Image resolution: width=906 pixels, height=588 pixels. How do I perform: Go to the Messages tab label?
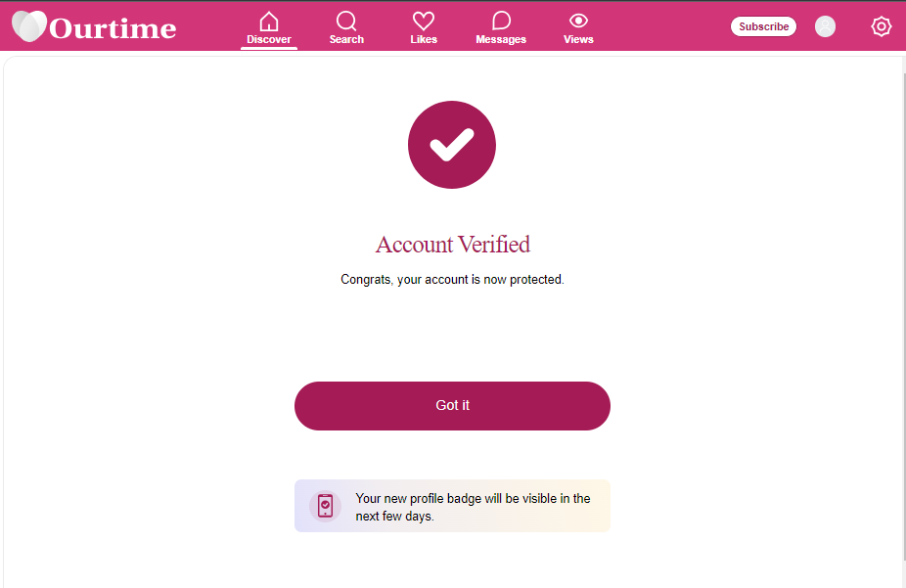coord(501,39)
